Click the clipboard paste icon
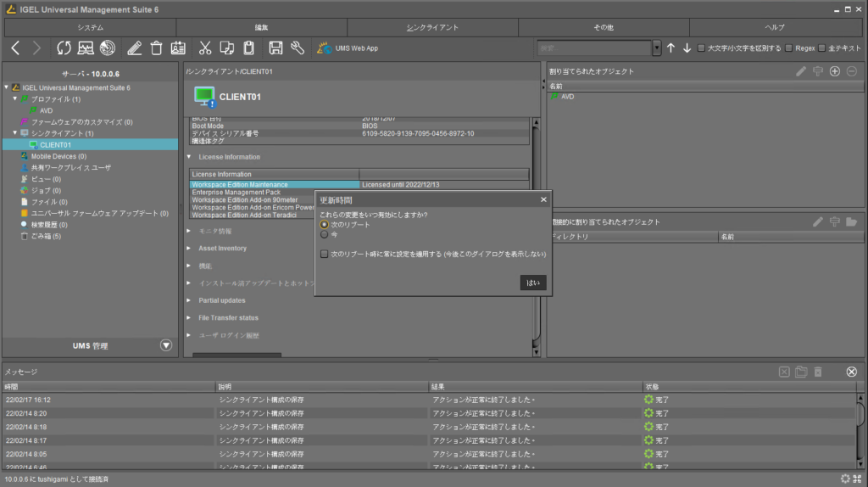868x487 pixels. tap(248, 48)
